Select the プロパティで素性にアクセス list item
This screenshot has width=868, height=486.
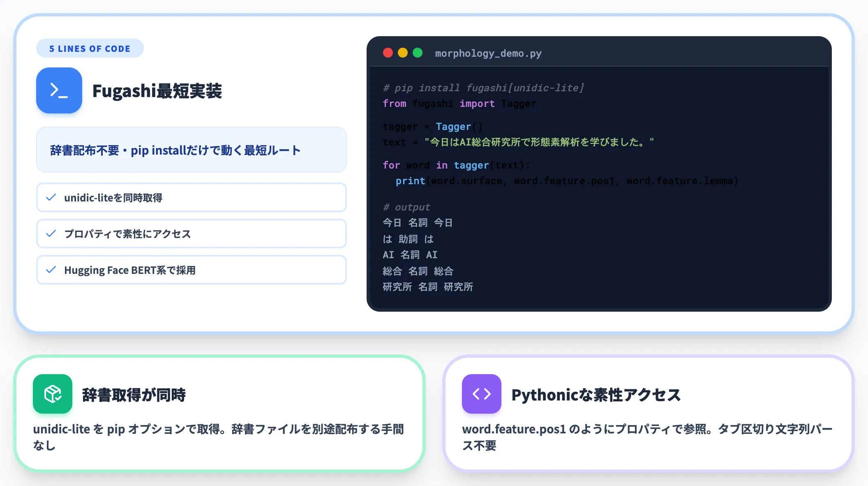click(192, 234)
